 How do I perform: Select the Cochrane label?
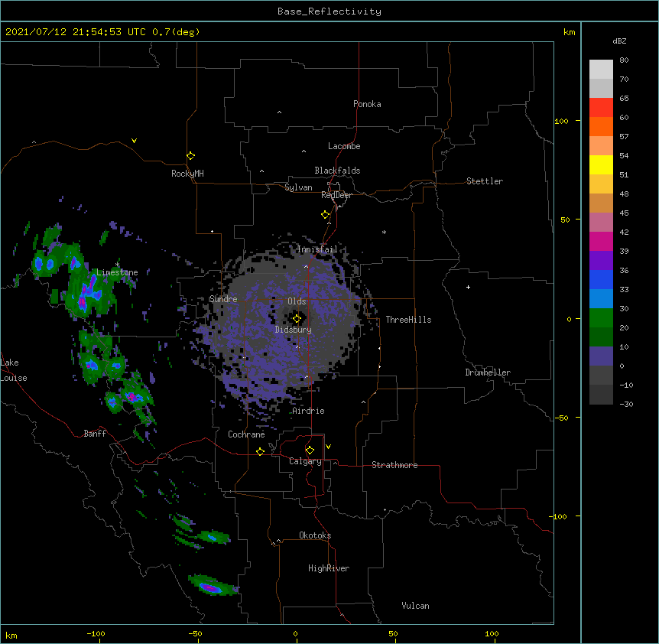246,434
